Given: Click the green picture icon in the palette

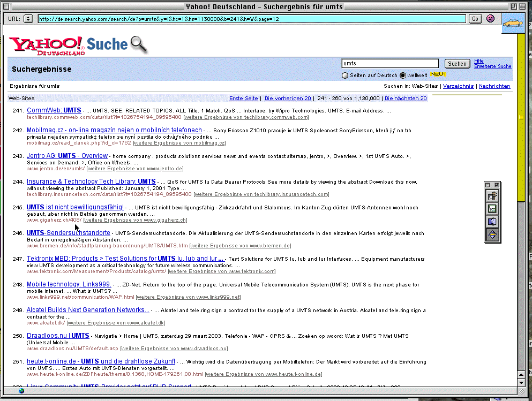Looking at the screenshot, I should coord(492,209).
